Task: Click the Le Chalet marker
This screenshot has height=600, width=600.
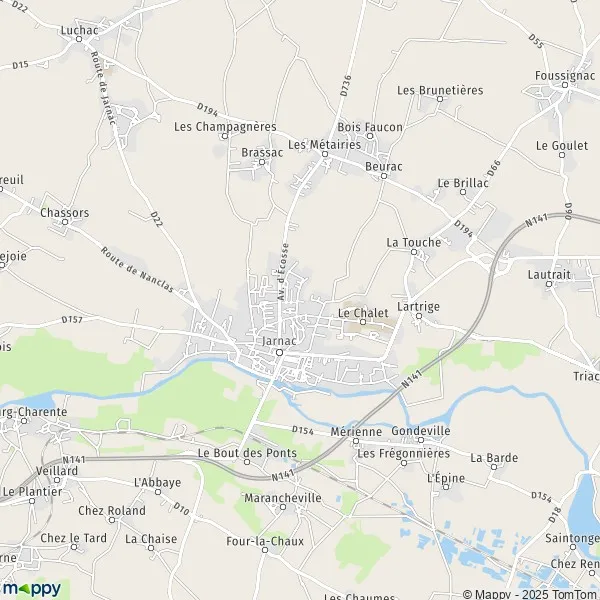Action: [363, 322]
